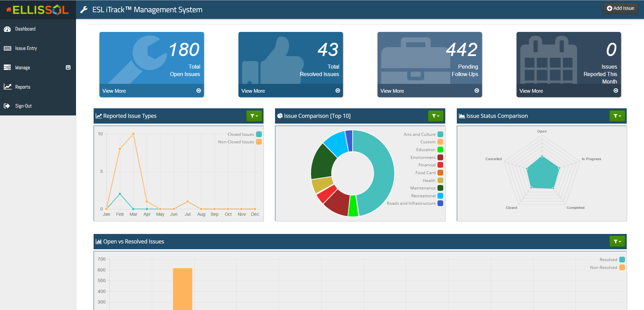644x310 pixels.
Task: Click the ELLISSOL home logo
Action: 38,10
